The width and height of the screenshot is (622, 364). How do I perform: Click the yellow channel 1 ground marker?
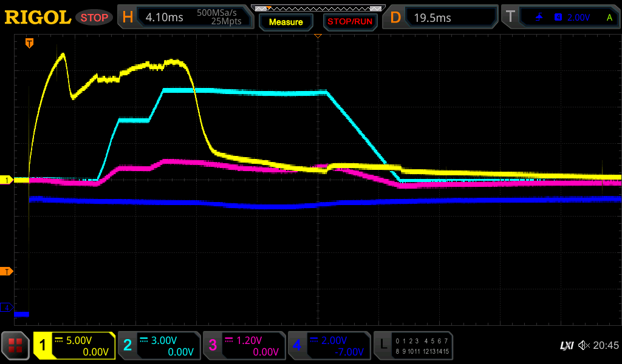pos(7,180)
